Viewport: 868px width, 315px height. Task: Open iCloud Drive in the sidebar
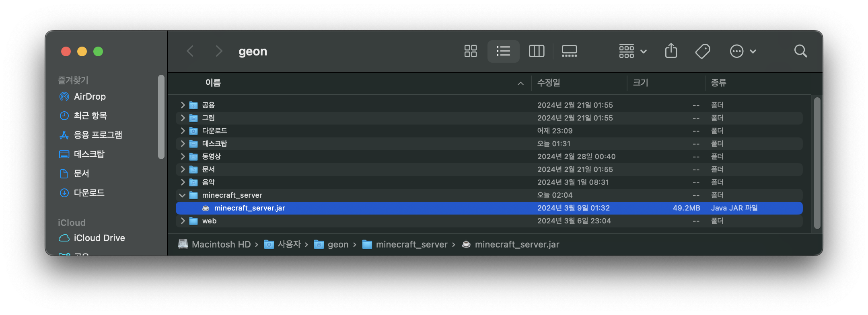tap(92, 238)
